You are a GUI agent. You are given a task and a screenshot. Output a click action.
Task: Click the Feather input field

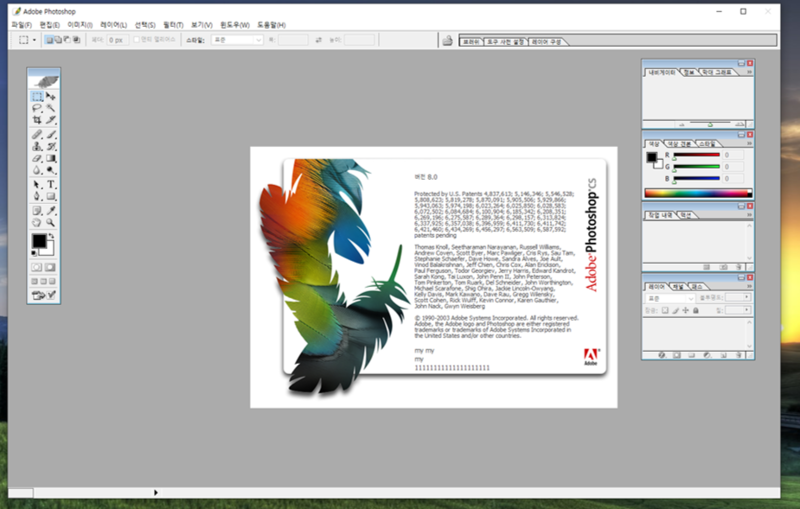point(117,40)
